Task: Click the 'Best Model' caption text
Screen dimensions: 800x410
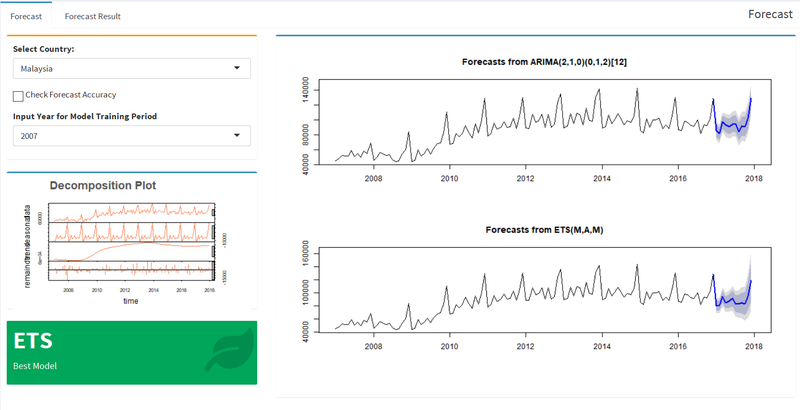Action: (x=35, y=366)
